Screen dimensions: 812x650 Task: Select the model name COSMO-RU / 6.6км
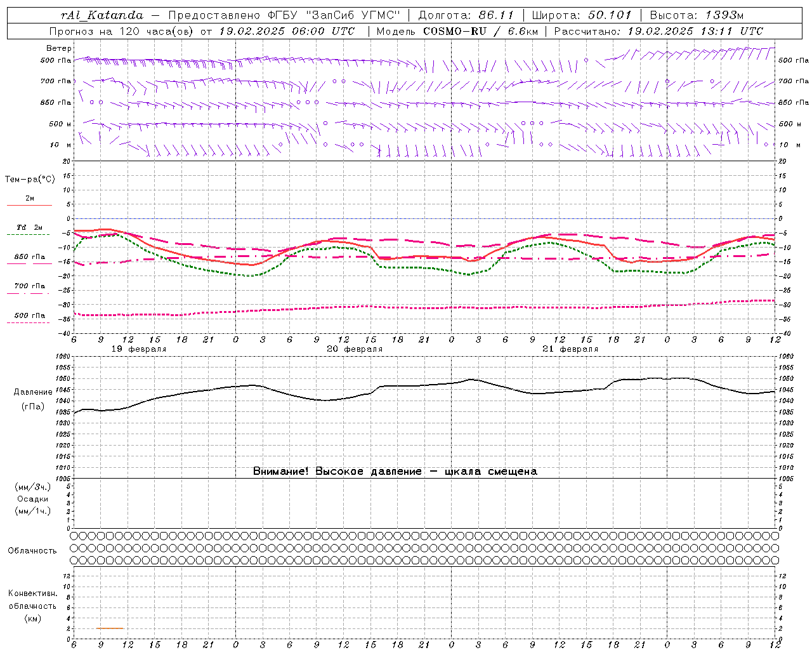pos(480,31)
